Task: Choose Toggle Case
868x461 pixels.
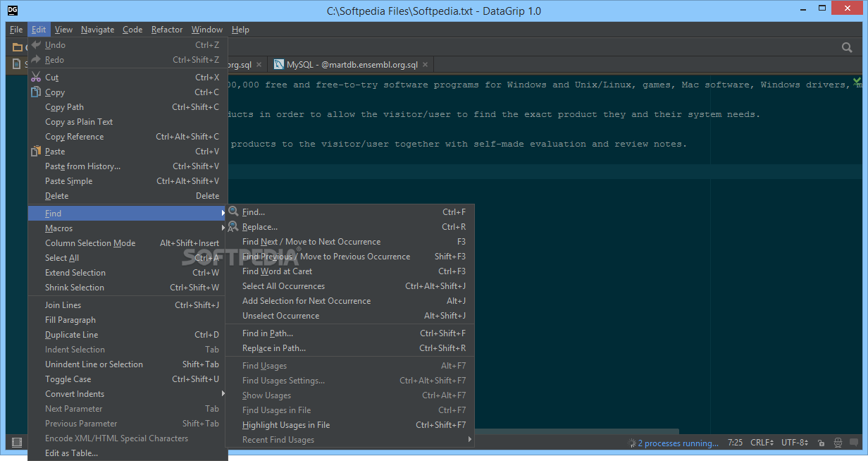Action: click(128, 379)
